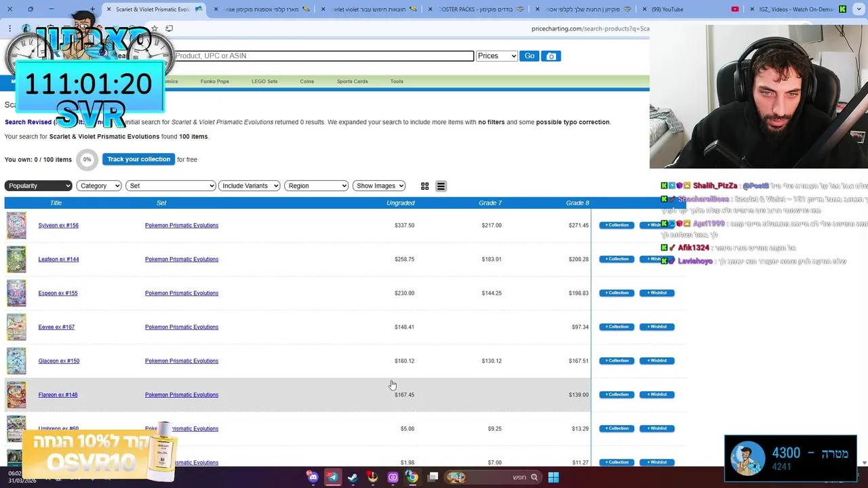Sort by the Grade 7 column header
Viewport: 868px width, 488px height.
490,203
